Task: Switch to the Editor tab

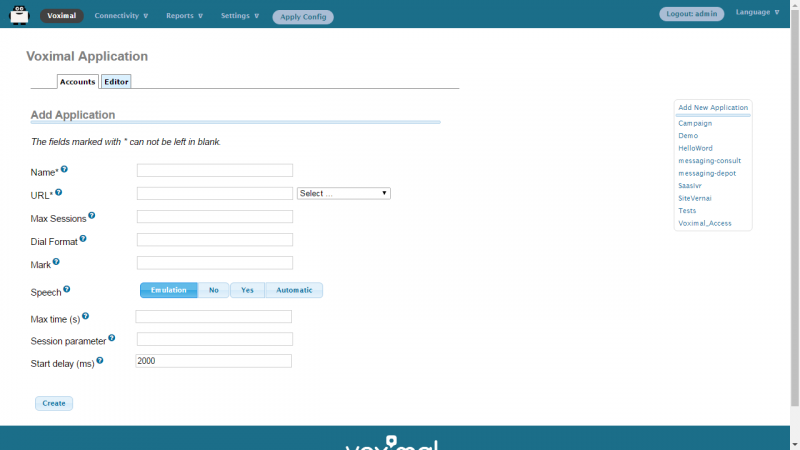Action: pyautogui.click(x=116, y=82)
